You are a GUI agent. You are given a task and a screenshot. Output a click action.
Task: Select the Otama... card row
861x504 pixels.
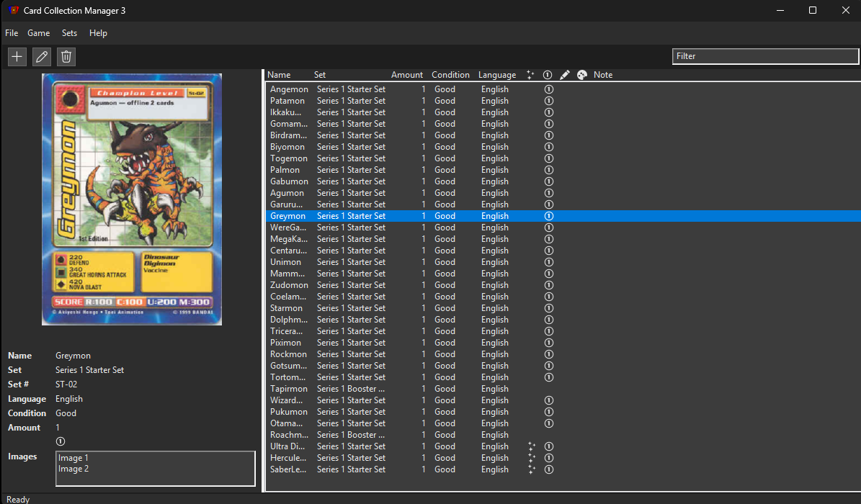pyautogui.click(x=563, y=423)
